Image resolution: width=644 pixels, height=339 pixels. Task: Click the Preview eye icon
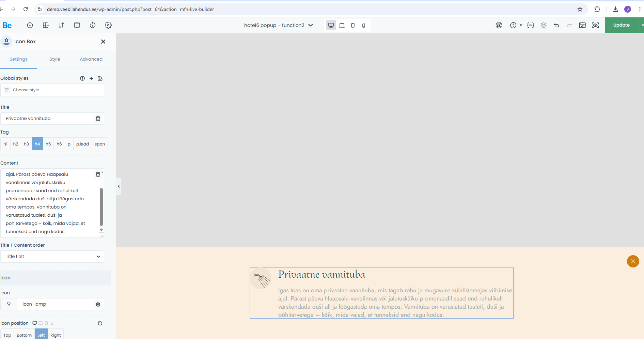point(595,25)
